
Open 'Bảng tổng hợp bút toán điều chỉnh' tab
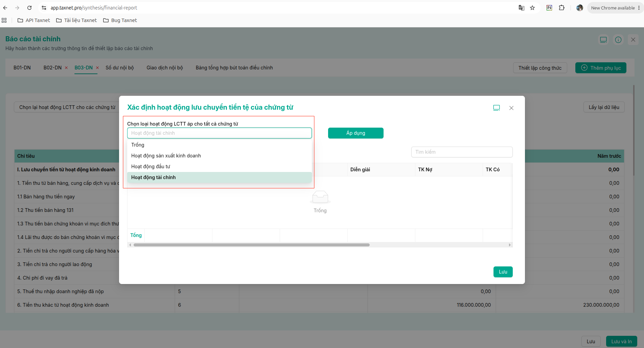pyautogui.click(x=234, y=68)
